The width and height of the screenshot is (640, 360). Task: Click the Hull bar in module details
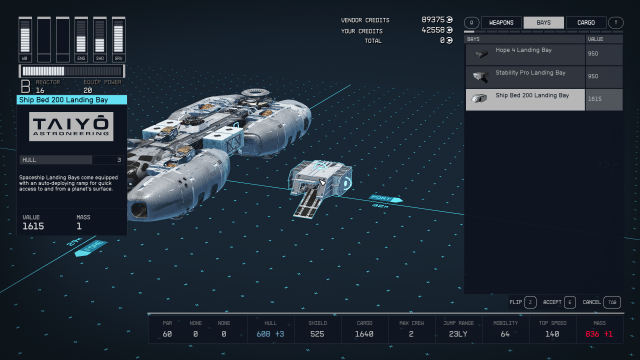(x=71, y=160)
